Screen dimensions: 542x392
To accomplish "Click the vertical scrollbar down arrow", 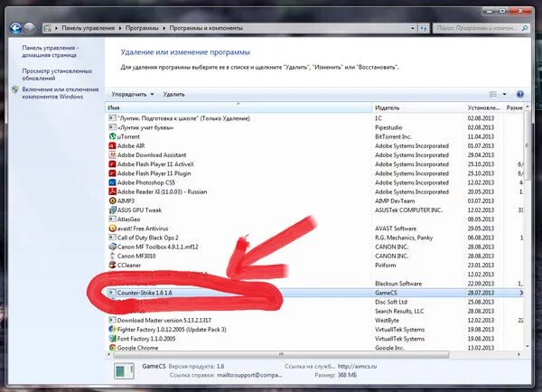I will 528,346.
